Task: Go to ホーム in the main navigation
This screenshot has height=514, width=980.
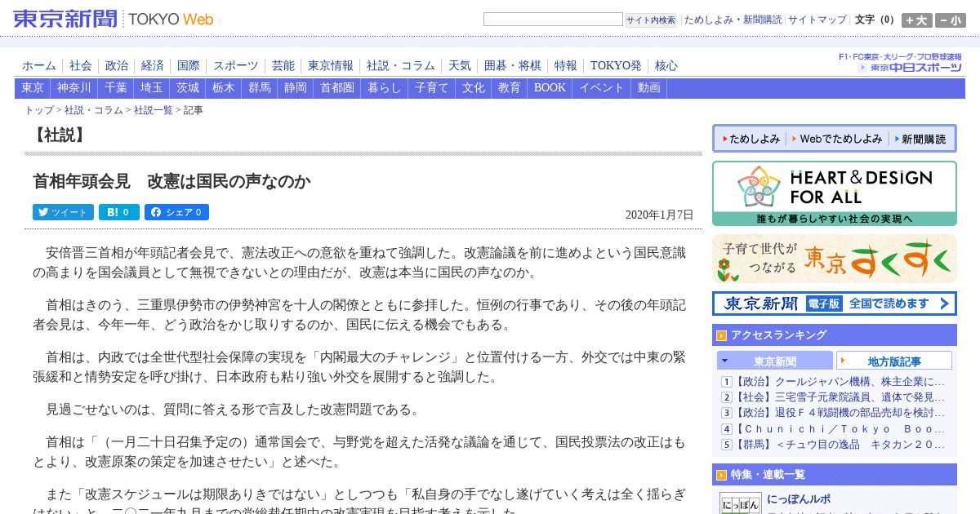Action: pyautogui.click(x=39, y=66)
